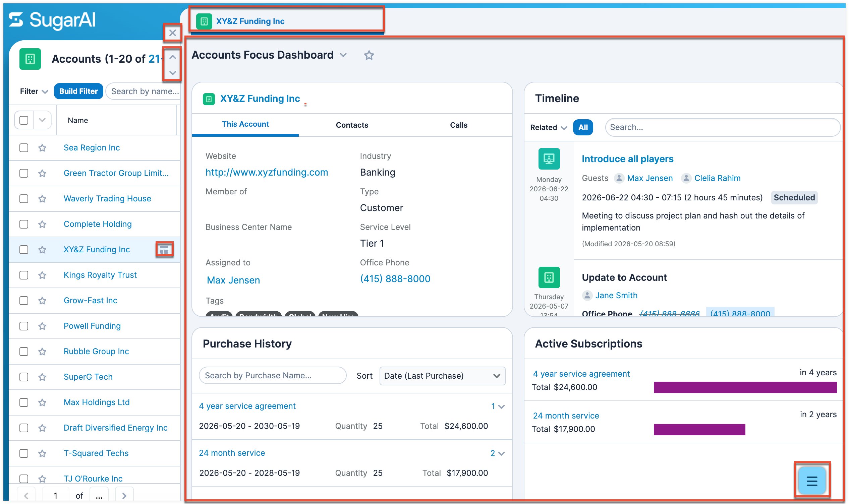Favorite star for Kings Royalty Trust
This screenshot has height=504, width=849.
42,275
